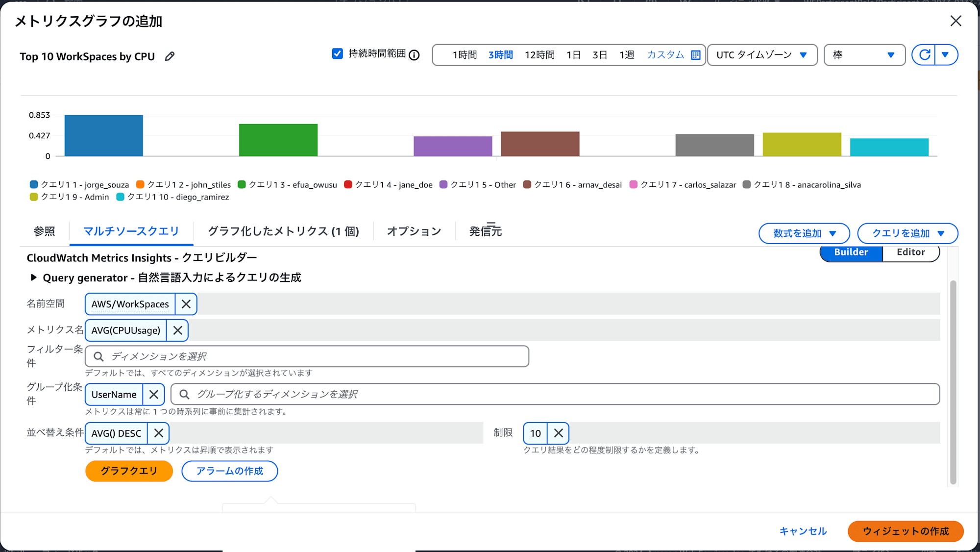The image size is (980, 552).
Task: Select the 3日 time range
Action: click(600, 55)
